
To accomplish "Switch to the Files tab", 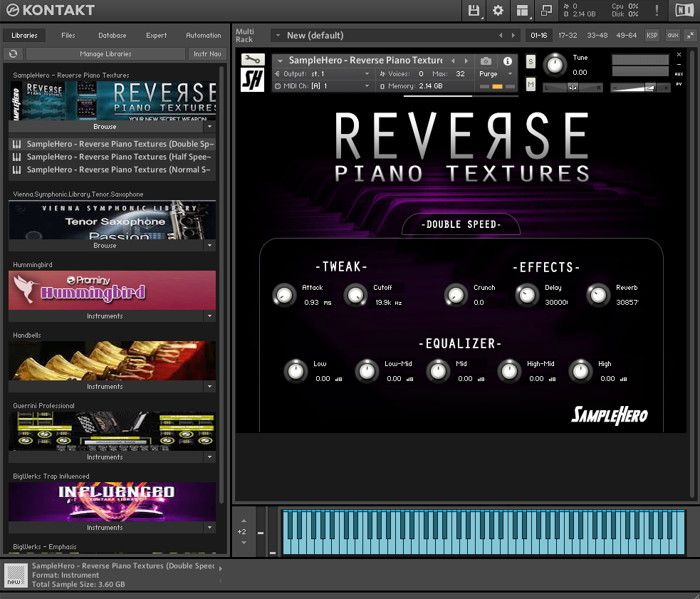I will pos(68,36).
